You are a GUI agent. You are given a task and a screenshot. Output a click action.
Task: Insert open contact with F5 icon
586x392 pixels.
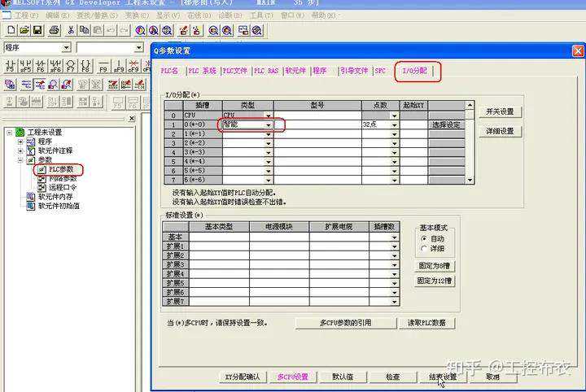point(10,66)
